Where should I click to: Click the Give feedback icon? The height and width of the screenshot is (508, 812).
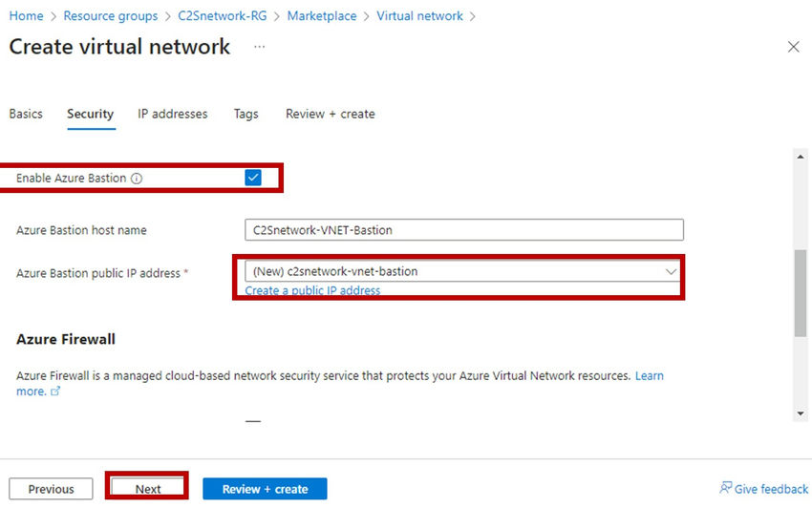(726, 489)
